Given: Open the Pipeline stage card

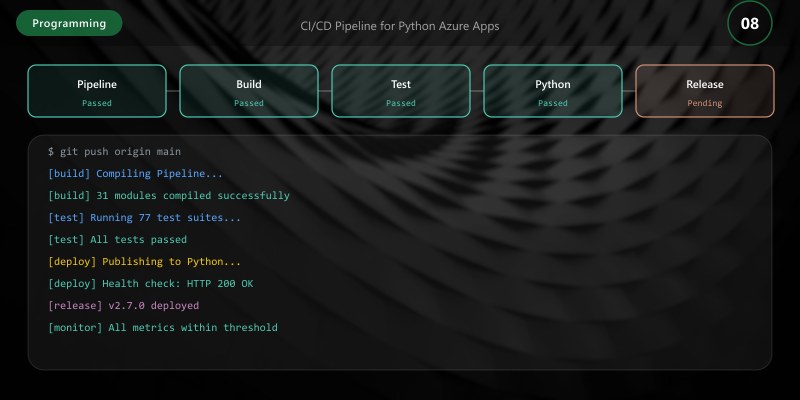Looking at the screenshot, I should pyautogui.click(x=97, y=91).
